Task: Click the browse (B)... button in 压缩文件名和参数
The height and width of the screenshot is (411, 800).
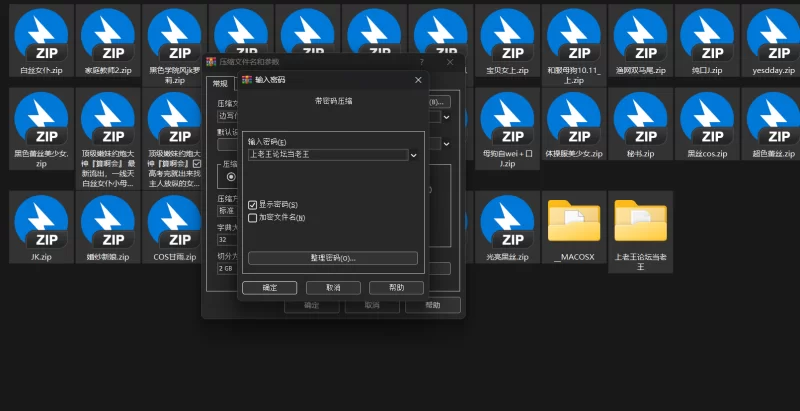Action: coord(439,102)
